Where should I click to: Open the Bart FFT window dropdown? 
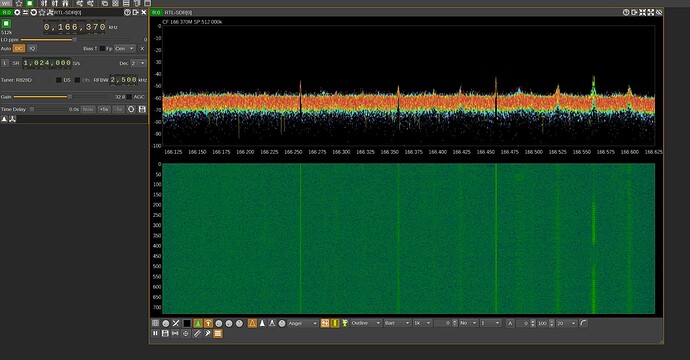point(397,323)
